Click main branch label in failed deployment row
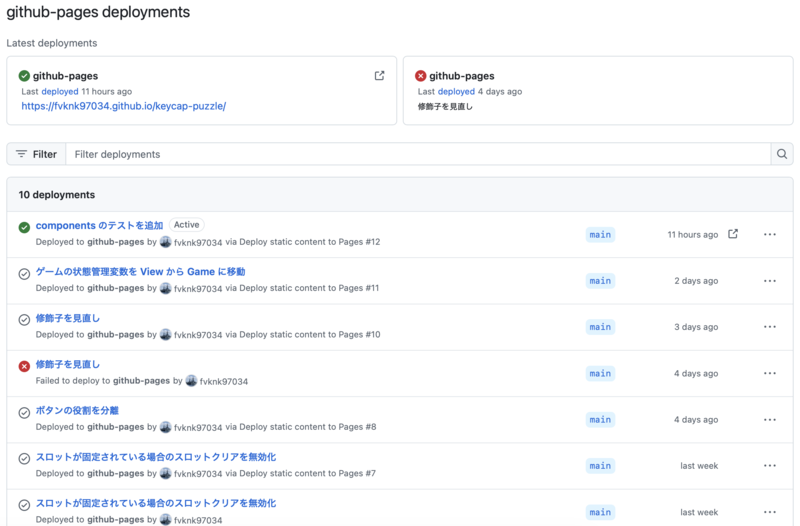The height and width of the screenshot is (526, 800). click(600, 373)
